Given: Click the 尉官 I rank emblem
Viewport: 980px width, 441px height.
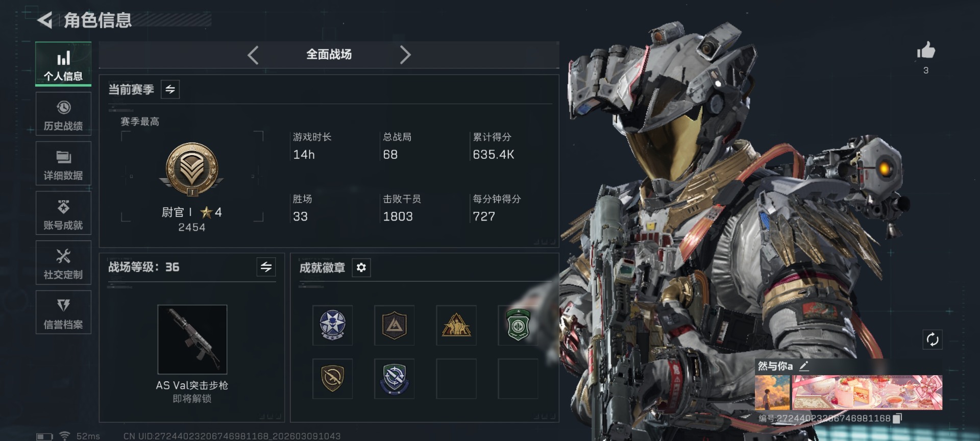Looking at the screenshot, I should 192,169.
